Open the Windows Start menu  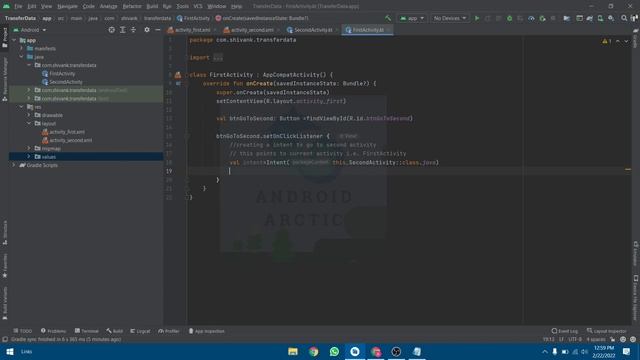coord(10,351)
